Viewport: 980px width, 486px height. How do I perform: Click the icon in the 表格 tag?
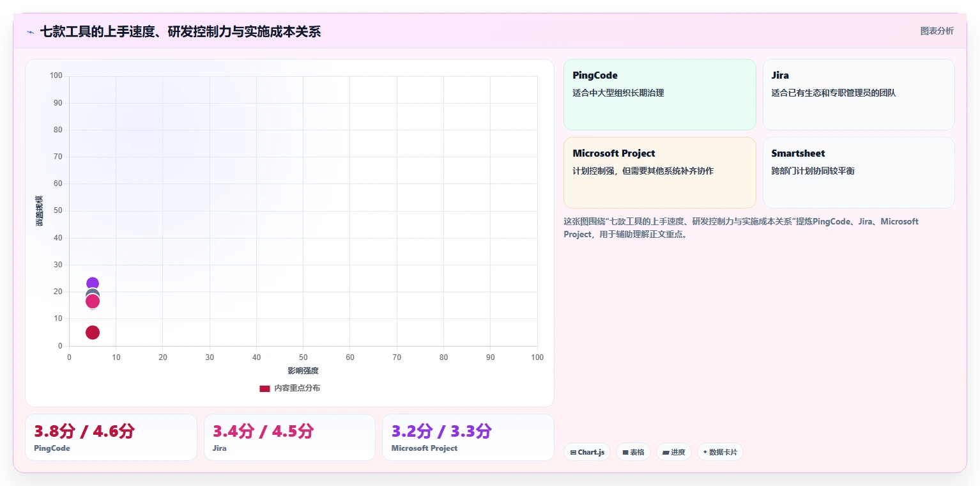click(625, 452)
